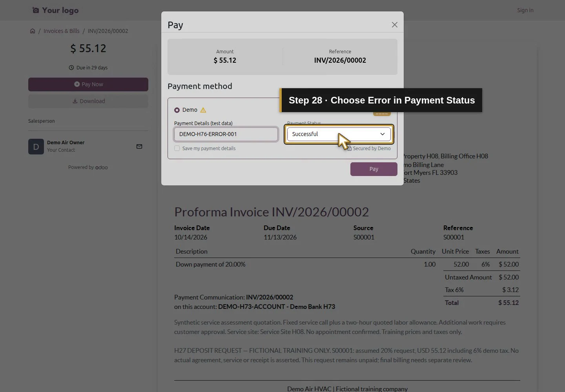This screenshot has height=392, width=565.
Task: Click the Pay button in dialog
Action: point(374,169)
